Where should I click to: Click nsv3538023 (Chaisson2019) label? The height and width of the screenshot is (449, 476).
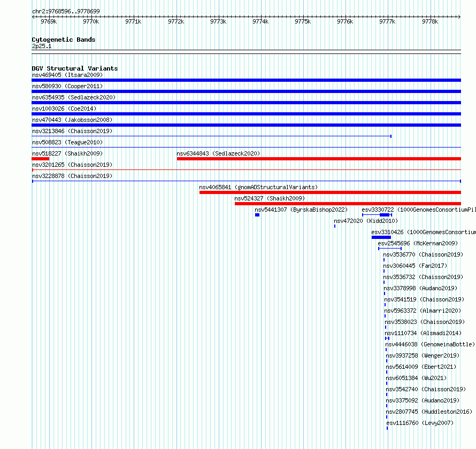425,322
